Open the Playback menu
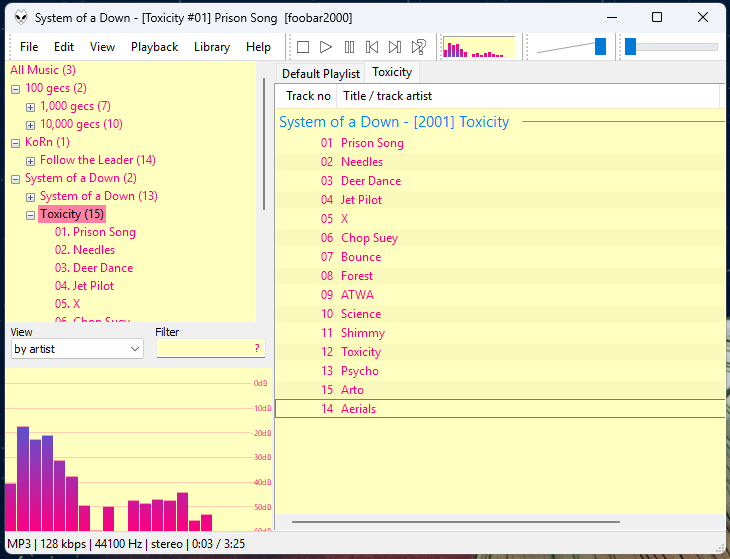 tap(154, 47)
